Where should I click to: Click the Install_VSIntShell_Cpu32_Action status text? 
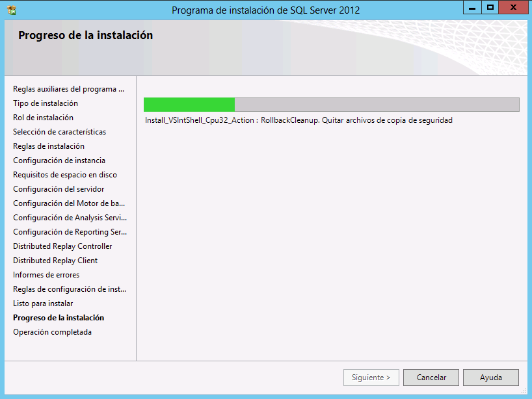299,120
